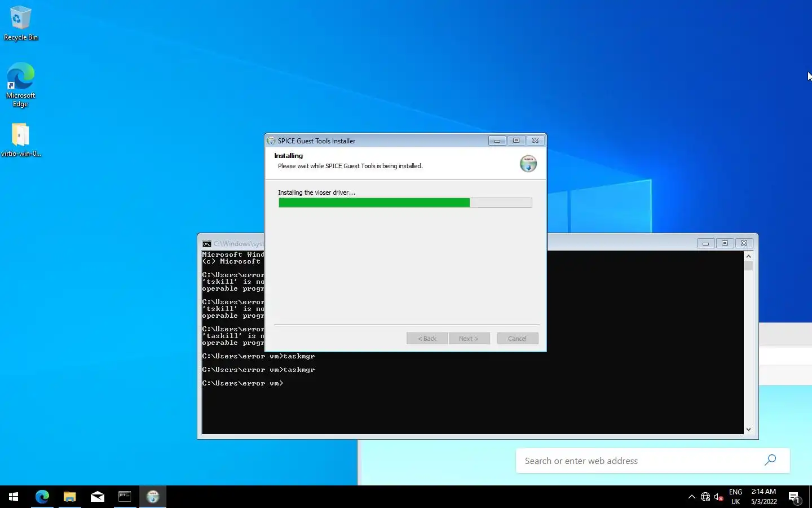Click the bold 'Installing' header text
This screenshot has height=508, width=812.
[x=288, y=156]
